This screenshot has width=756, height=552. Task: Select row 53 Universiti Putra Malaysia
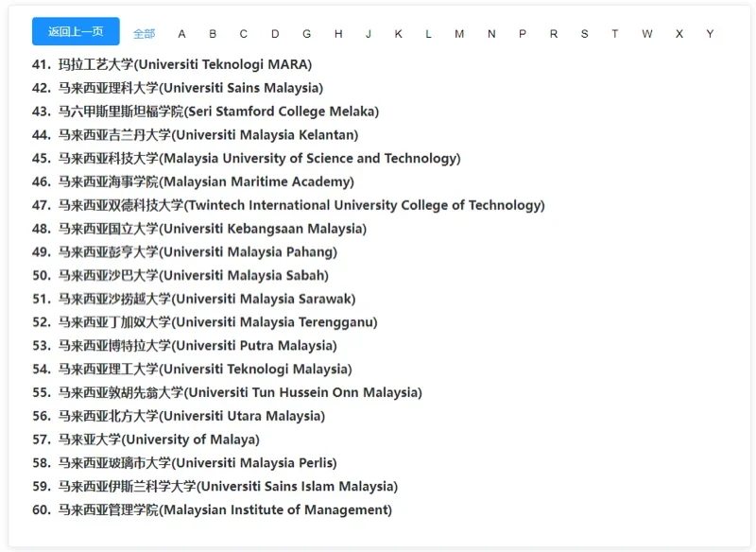[x=184, y=346]
